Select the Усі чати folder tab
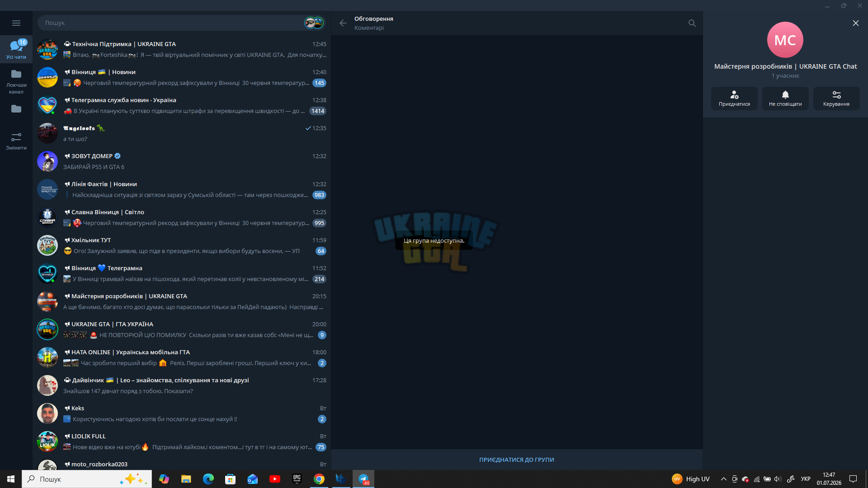Viewport: 868px width, 488px height. tap(16, 49)
